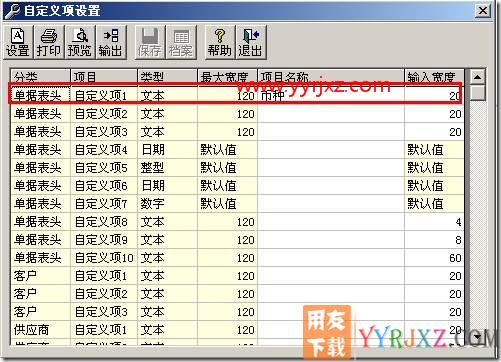Select 供应商 自定义项1 cell
Screen dimensions: 501x362
(104, 330)
